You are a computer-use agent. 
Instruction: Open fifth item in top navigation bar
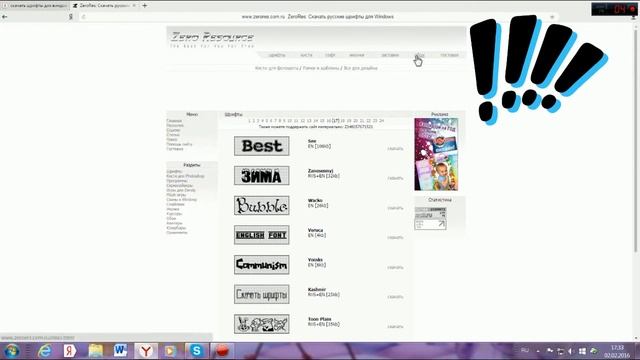pyautogui.click(x=390, y=55)
